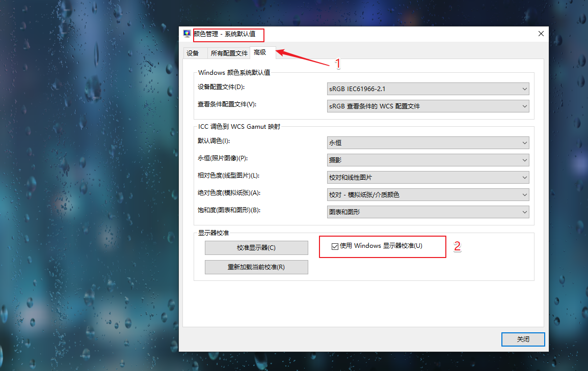
Task: Click the 重新加载当前校准 button
Action: 256,267
